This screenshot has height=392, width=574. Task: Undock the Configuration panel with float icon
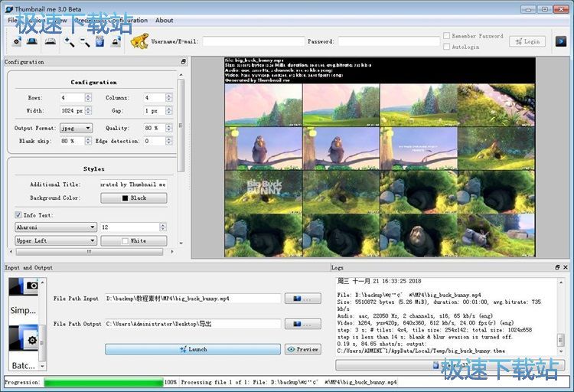coord(184,61)
